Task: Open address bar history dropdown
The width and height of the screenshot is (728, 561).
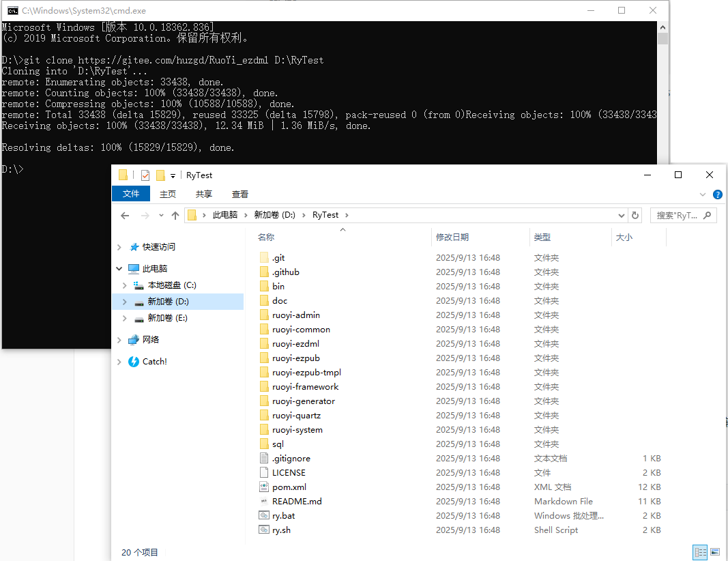Action: [x=621, y=216]
